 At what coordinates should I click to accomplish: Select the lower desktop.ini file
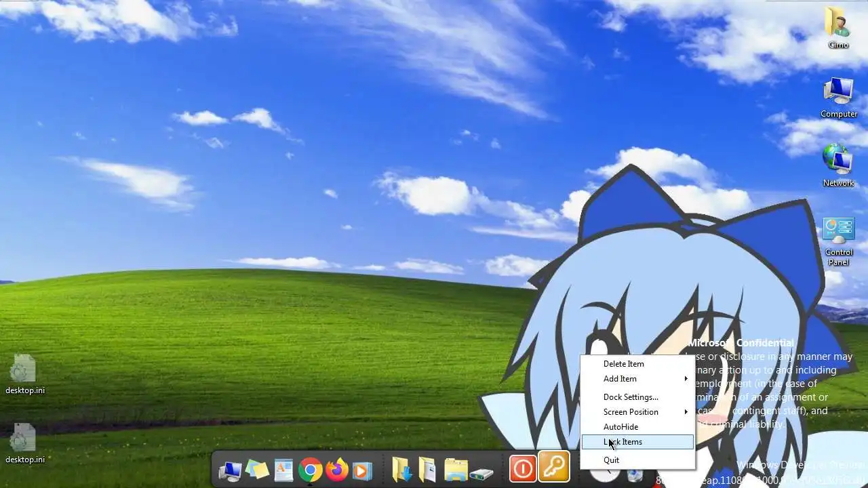(x=25, y=443)
